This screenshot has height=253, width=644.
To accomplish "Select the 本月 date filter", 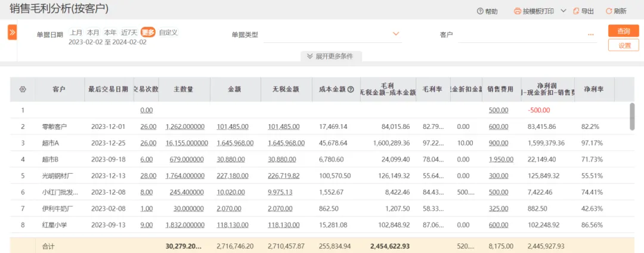I will (93, 32).
